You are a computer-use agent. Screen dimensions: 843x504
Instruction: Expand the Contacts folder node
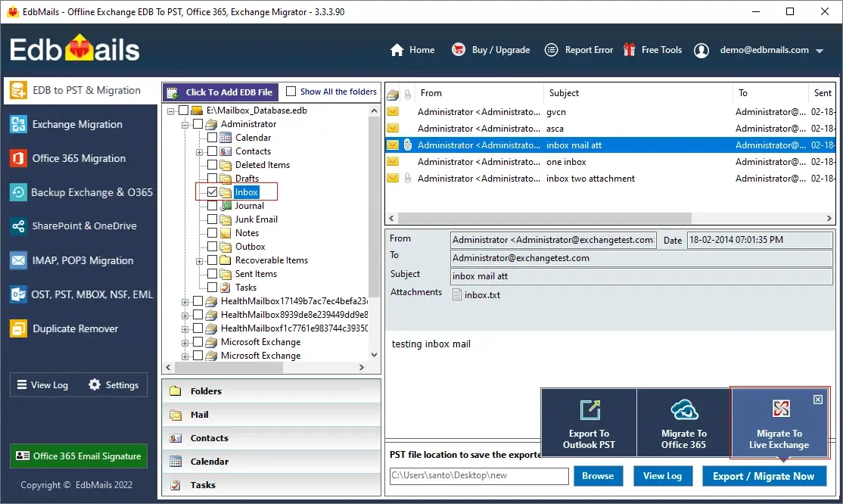(200, 152)
